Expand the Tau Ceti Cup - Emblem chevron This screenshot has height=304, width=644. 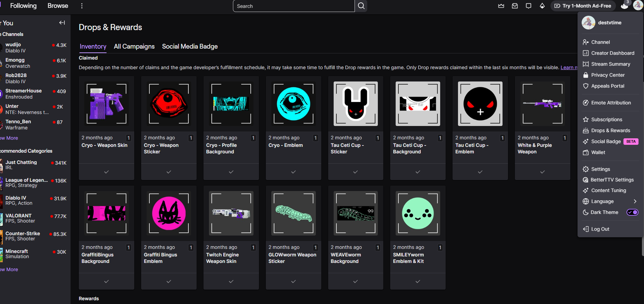480,172
